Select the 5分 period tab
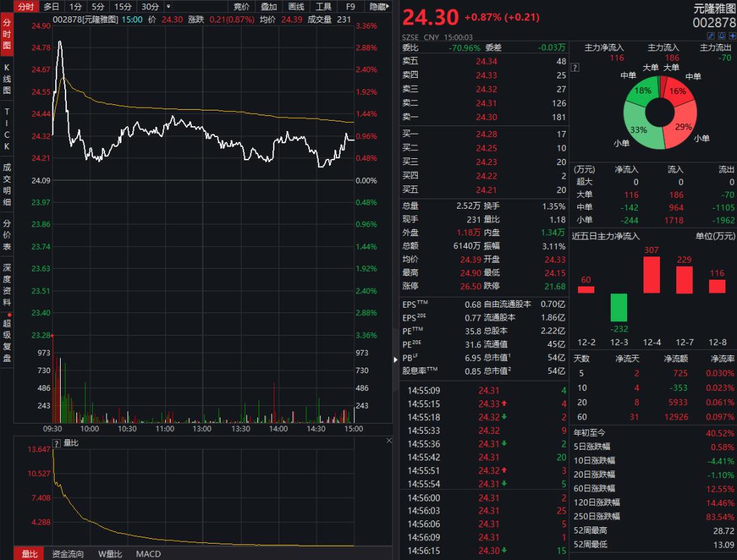The image size is (737, 560). click(98, 7)
